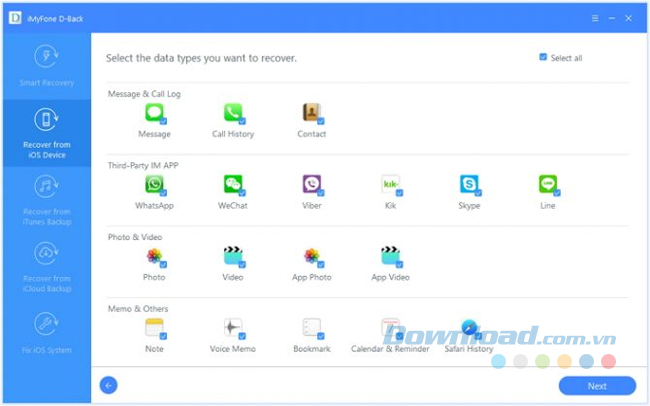Click the WeChat icon
The height and width of the screenshot is (406, 650).
click(233, 185)
